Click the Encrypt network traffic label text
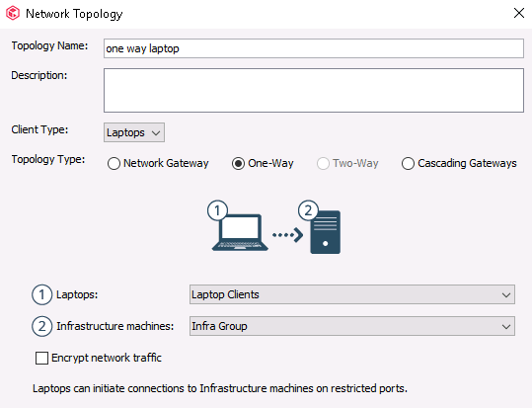Screen dimensions: 532x408 pos(107,358)
